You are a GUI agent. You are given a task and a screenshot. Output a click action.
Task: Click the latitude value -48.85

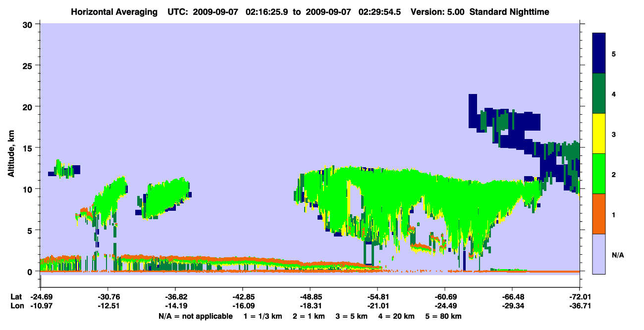point(310,297)
